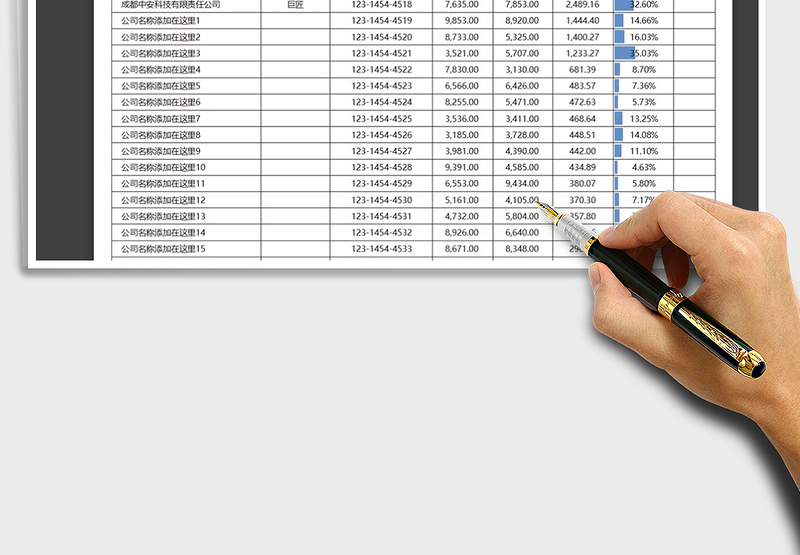Select company cell 公司名称添加在这里15
The height and width of the screenshot is (555, 800).
186,249
